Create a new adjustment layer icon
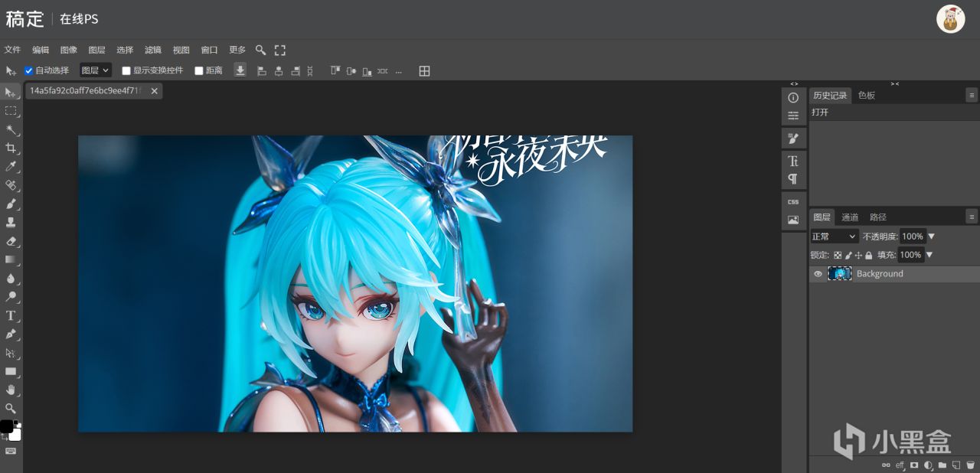This screenshot has width=980, height=473. [928, 465]
